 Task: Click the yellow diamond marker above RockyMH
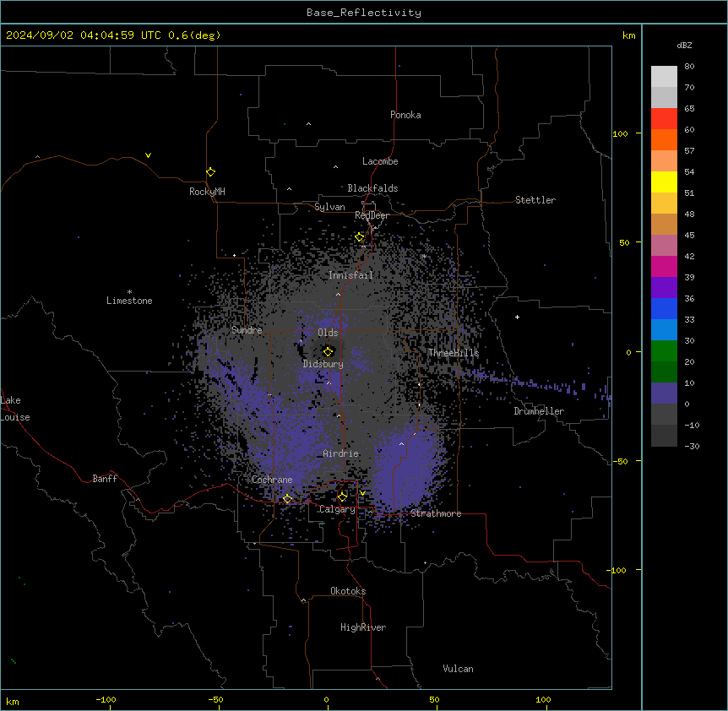(210, 172)
